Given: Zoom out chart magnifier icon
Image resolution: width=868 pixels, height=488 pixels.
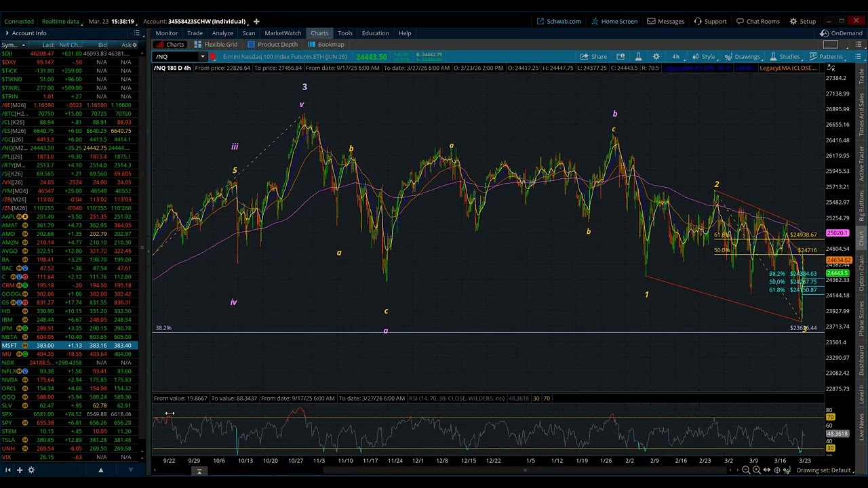Looking at the screenshot, I should (746, 470).
